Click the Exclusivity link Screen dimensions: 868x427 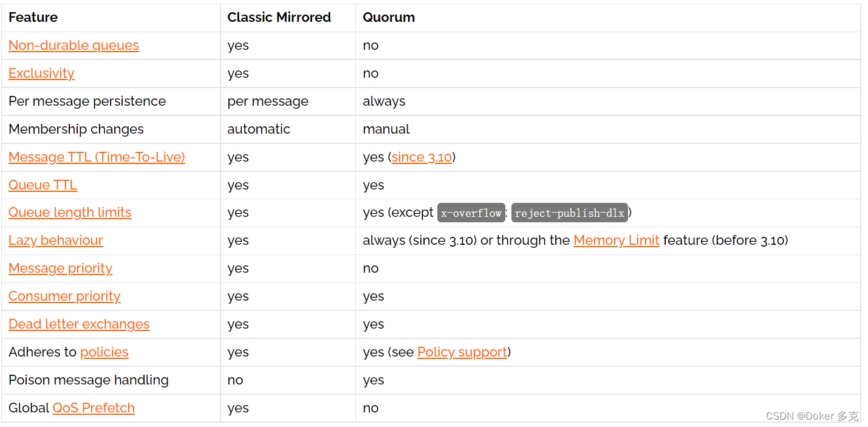[41, 73]
